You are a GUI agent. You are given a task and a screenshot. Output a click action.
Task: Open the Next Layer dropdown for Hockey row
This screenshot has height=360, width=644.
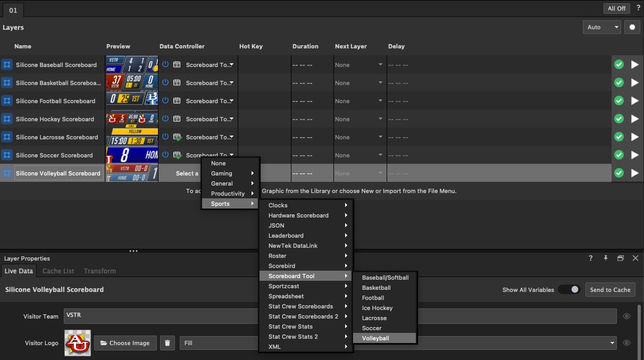pos(358,119)
